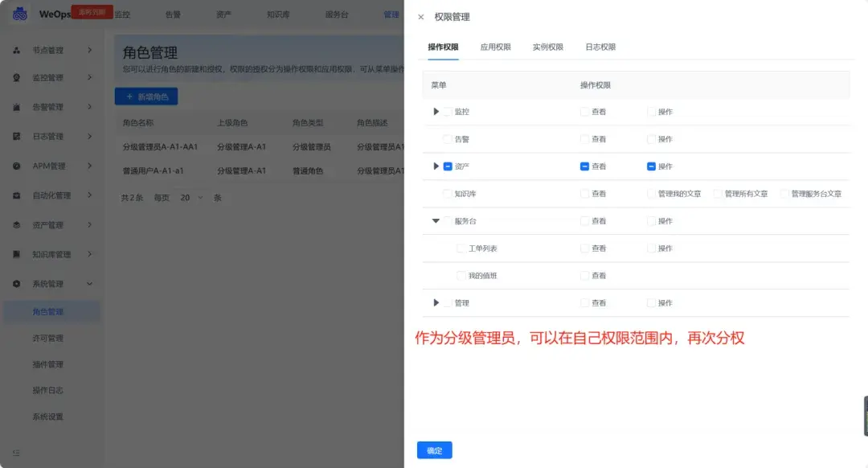Screen dimensions: 868x468
Task: Check 操作 checkbox in 管理 row
Action: tap(652, 303)
